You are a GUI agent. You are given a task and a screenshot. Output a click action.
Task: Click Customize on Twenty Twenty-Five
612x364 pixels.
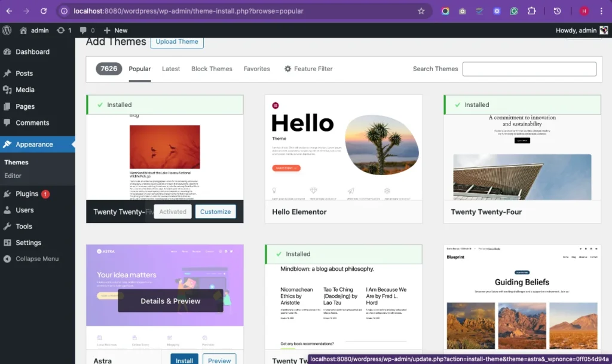215,212
